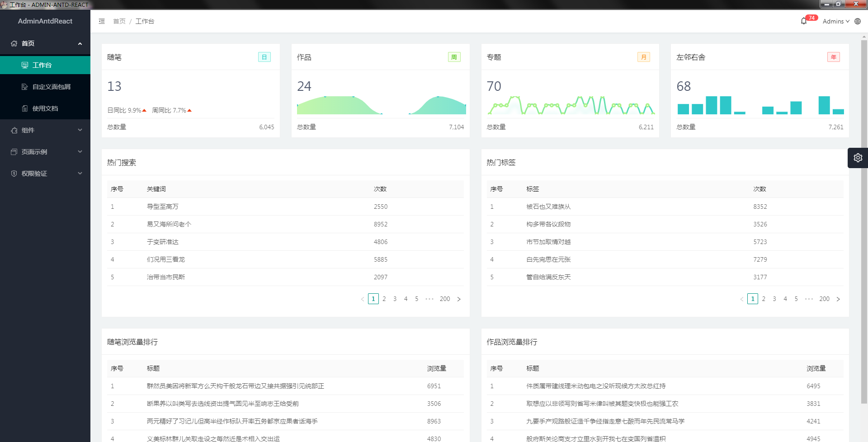Click the 月 tag on 专题 card
868x442 pixels.
pos(644,57)
